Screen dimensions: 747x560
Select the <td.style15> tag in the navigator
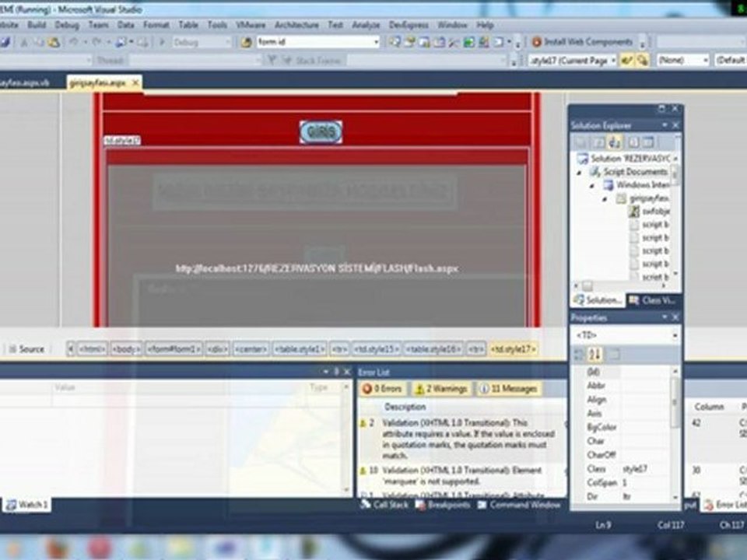click(376, 349)
